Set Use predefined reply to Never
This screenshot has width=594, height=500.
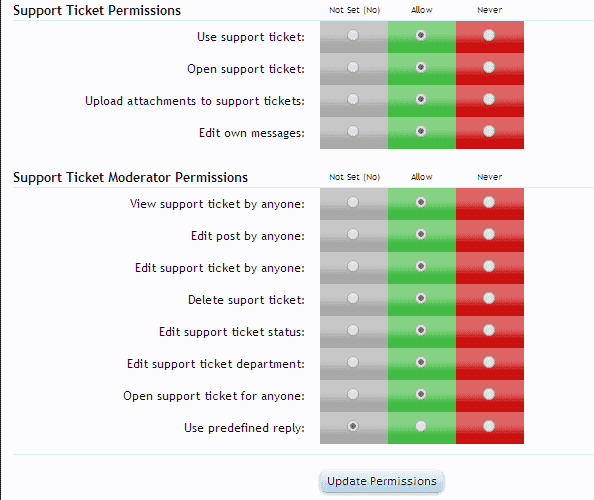[489, 427]
